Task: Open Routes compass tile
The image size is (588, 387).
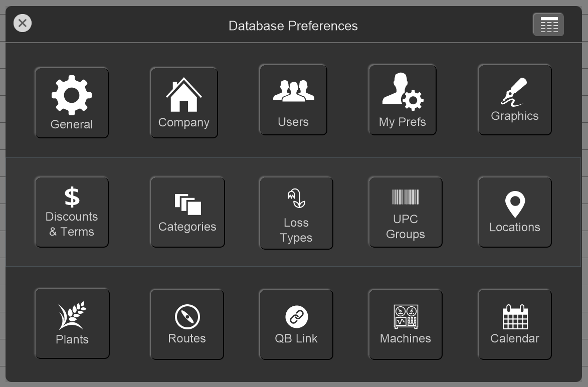Action: pos(187,324)
